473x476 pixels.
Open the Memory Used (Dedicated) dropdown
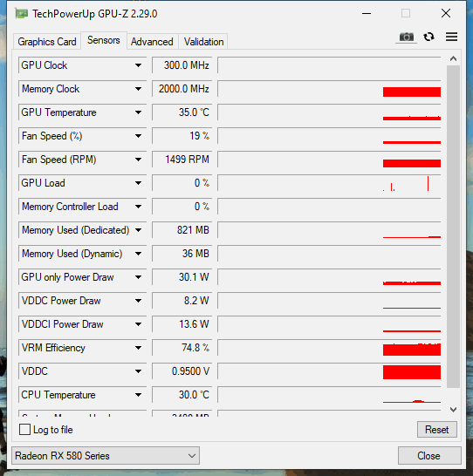point(138,230)
